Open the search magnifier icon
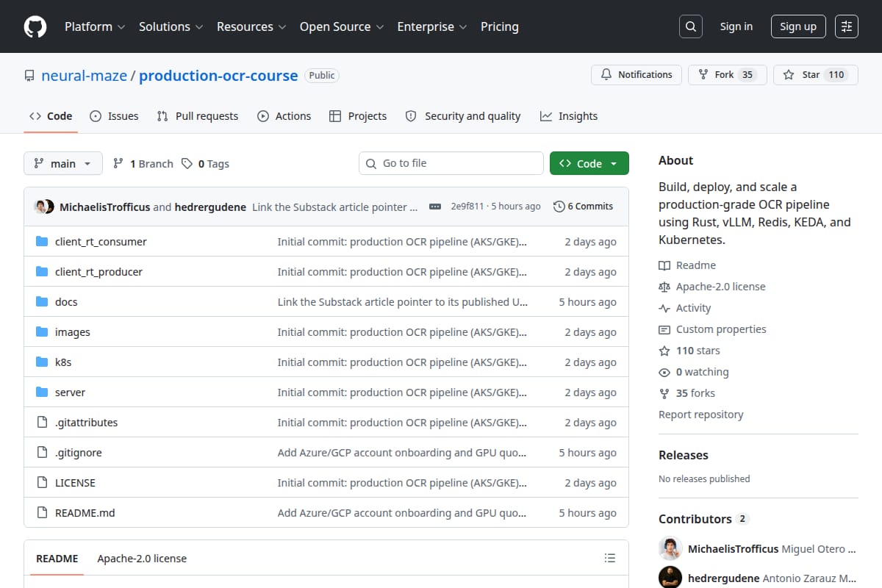The width and height of the screenshot is (882, 588). [690, 26]
